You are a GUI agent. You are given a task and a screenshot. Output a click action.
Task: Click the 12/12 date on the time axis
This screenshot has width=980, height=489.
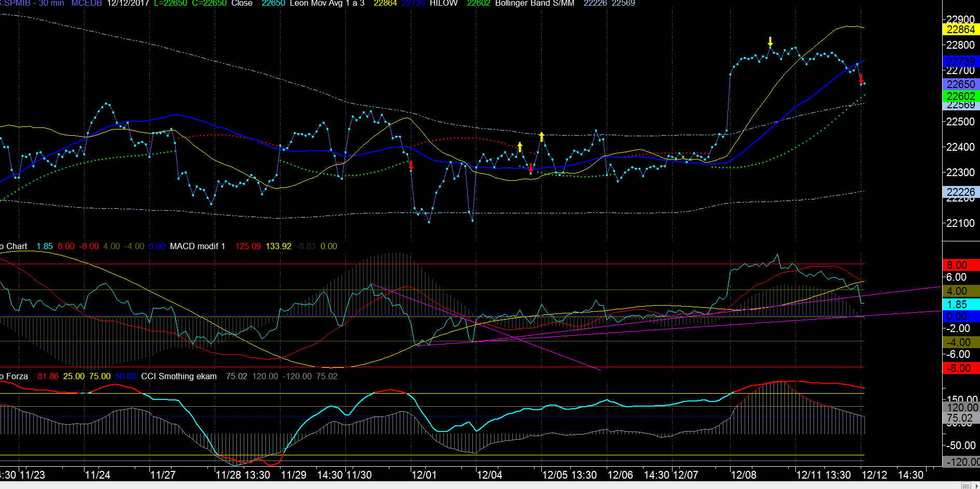click(x=874, y=475)
